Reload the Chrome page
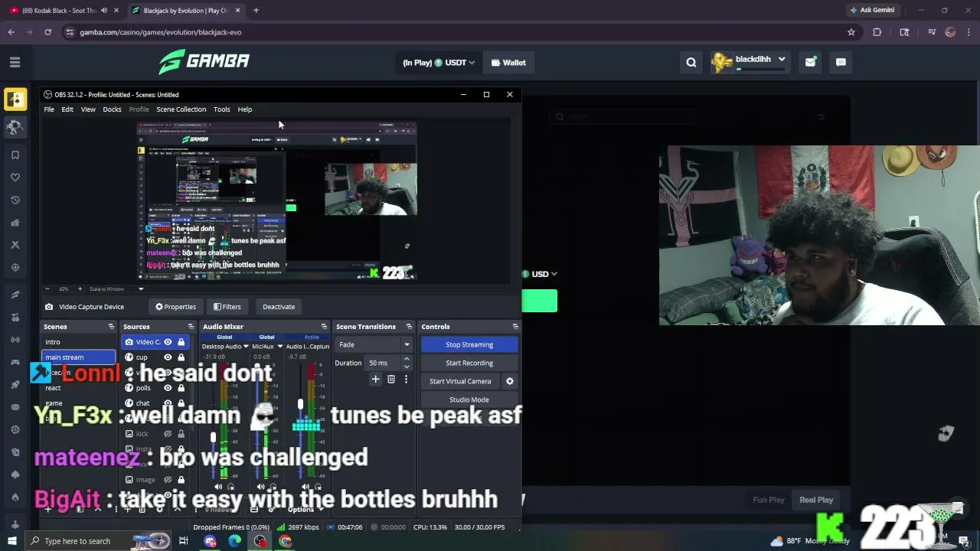Screen dimensions: 980x551 pyautogui.click(x=47, y=32)
